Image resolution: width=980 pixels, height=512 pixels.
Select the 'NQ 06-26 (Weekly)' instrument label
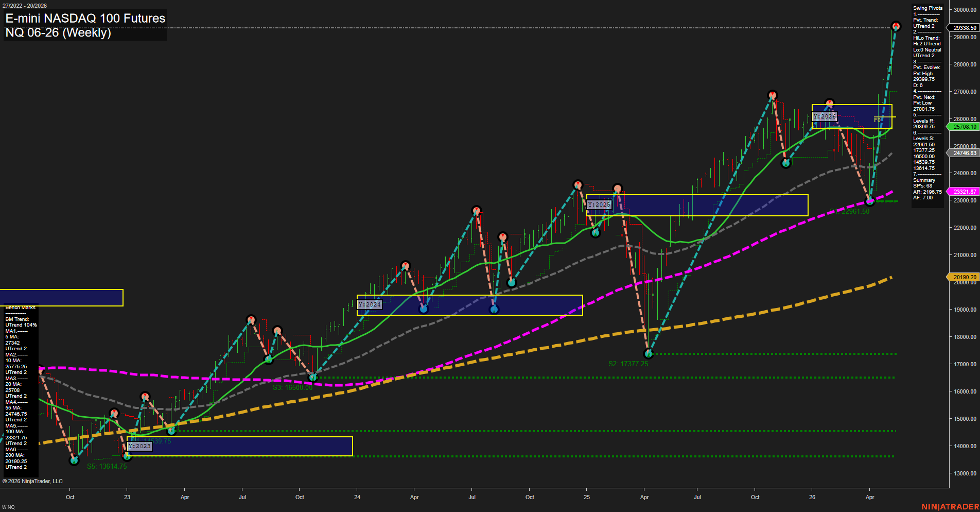pyautogui.click(x=58, y=32)
